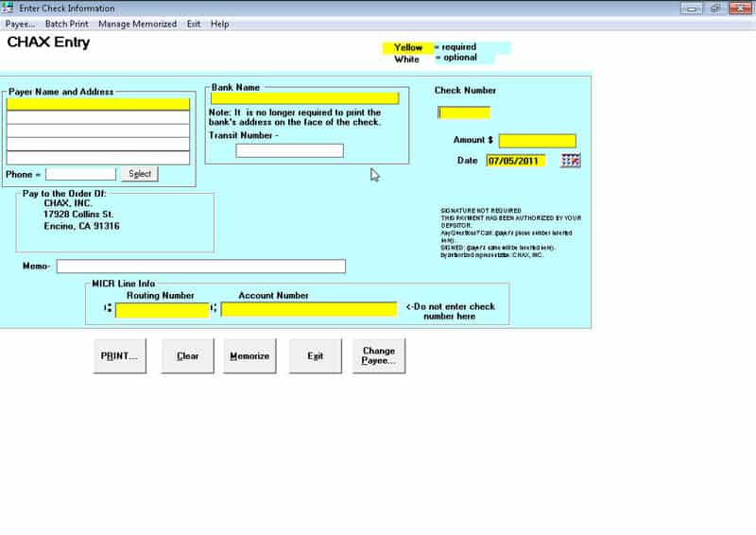The height and width of the screenshot is (535, 756).
Task: Open the Payee... menu
Action: coord(20,24)
